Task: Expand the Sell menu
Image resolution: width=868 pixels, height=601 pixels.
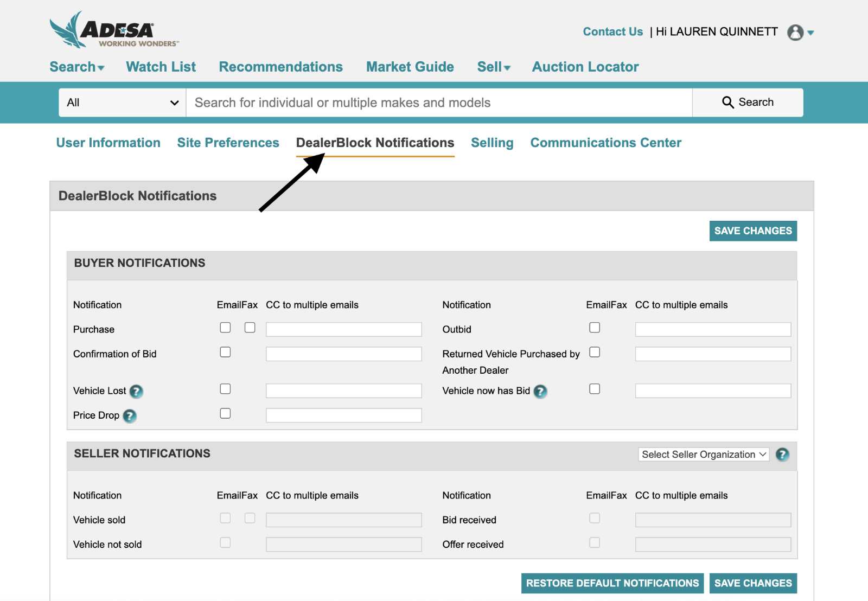Action: (x=494, y=67)
